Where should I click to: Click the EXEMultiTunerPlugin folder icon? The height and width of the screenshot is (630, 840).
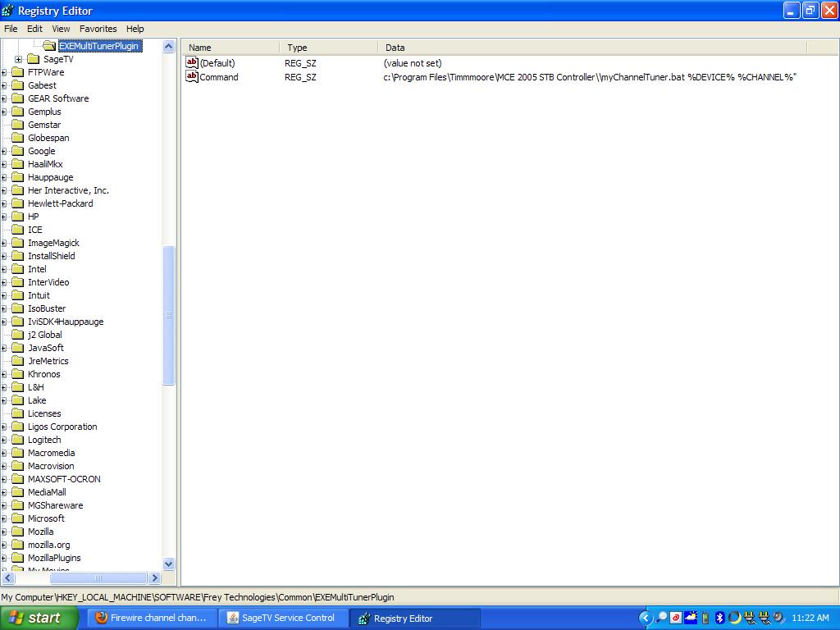click(49, 46)
